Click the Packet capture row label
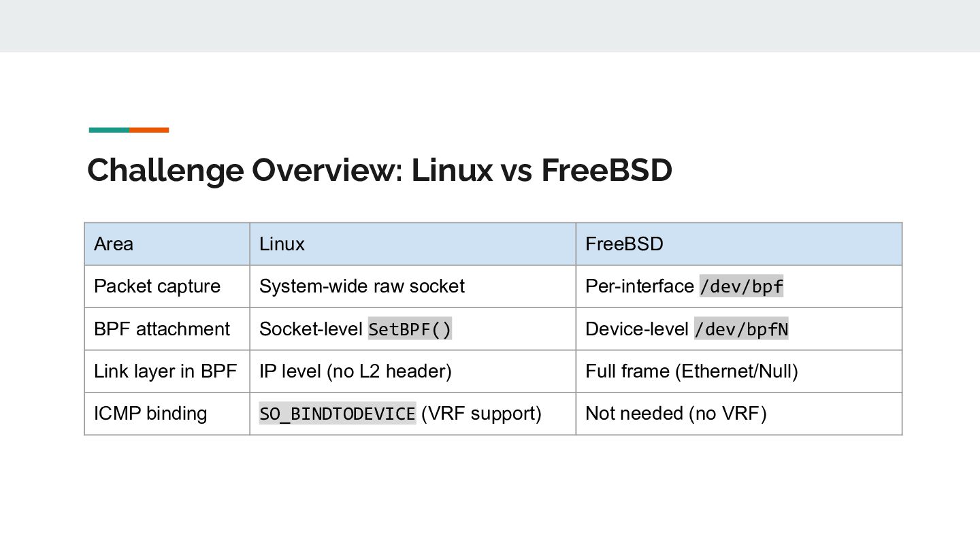Screen dimensions: 980x551 pos(167,286)
